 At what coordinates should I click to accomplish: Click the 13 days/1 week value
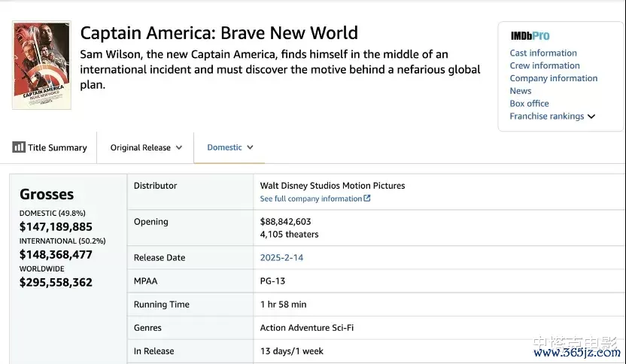click(x=292, y=351)
